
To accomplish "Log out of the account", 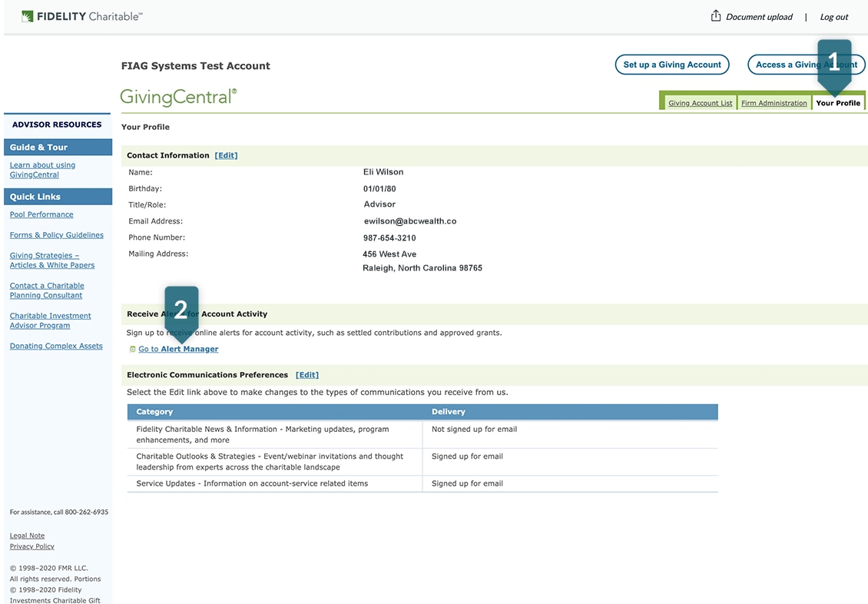I will point(833,17).
